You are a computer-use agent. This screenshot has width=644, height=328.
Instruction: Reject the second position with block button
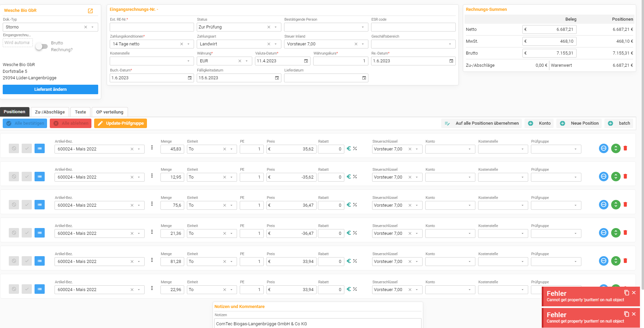click(x=14, y=177)
